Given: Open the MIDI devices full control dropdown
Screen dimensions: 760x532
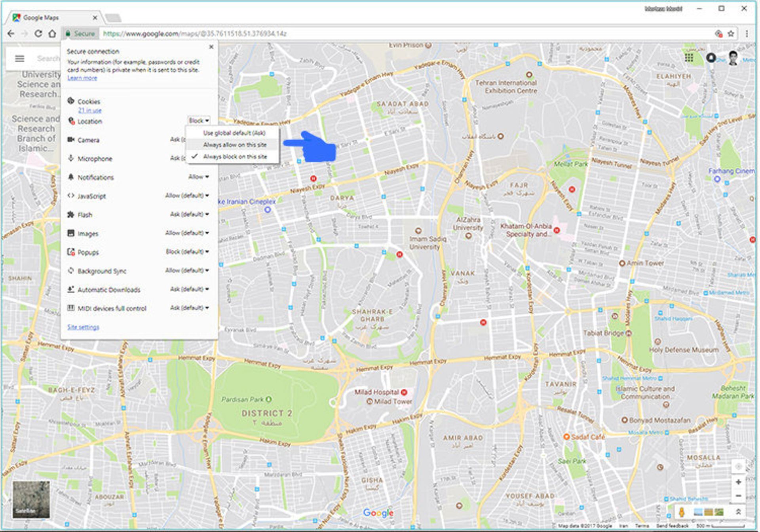Looking at the screenshot, I should click(189, 308).
